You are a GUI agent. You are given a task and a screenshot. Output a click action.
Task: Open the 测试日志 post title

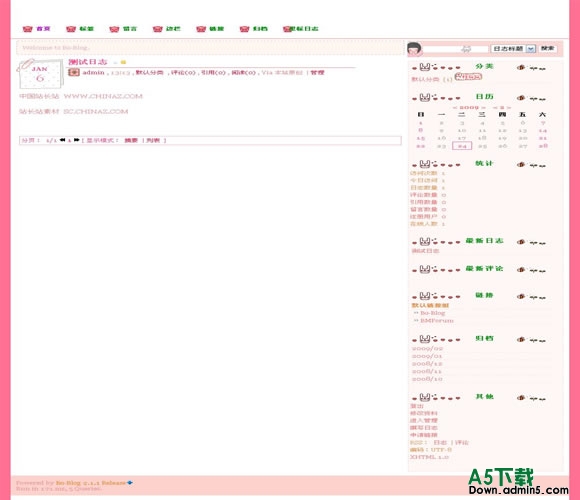point(88,62)
